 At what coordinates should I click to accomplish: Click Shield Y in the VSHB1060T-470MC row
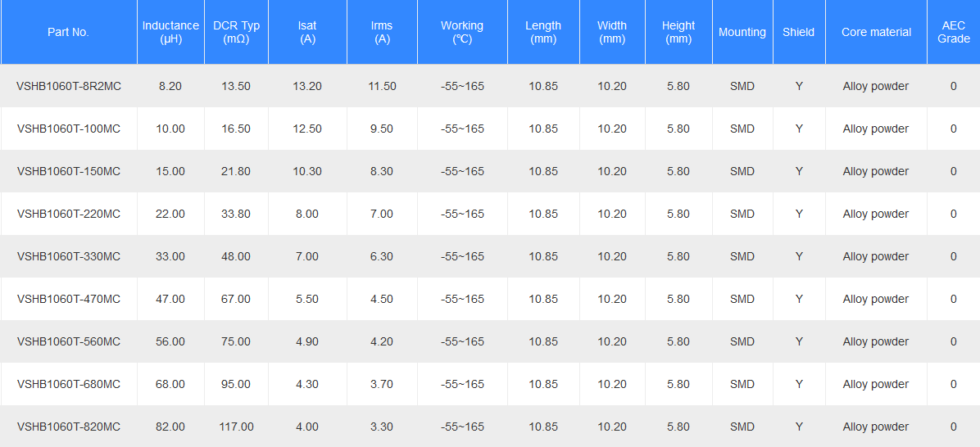[800, 299]
